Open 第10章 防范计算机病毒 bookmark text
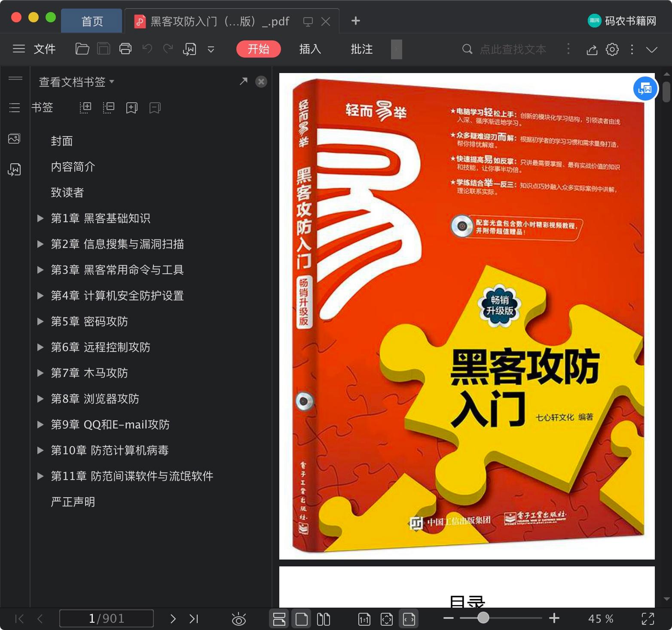 [x=110, y=450]
